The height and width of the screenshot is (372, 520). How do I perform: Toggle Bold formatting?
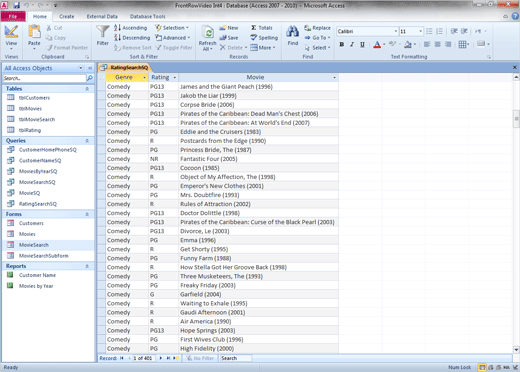pyautogui.click(x=342, y=44)
